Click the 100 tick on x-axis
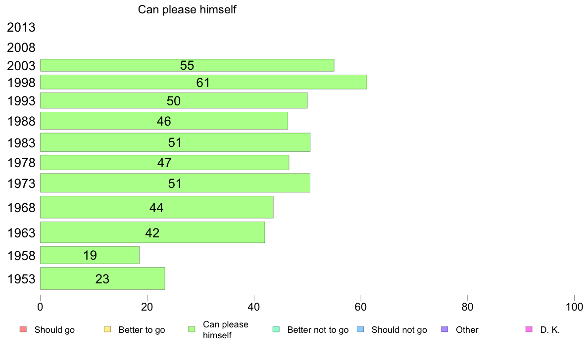This screenshot has height=364, width=588. 574,307
